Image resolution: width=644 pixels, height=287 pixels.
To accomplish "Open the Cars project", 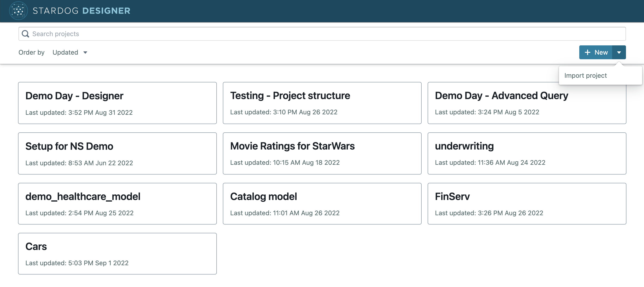I will point(117,253).
